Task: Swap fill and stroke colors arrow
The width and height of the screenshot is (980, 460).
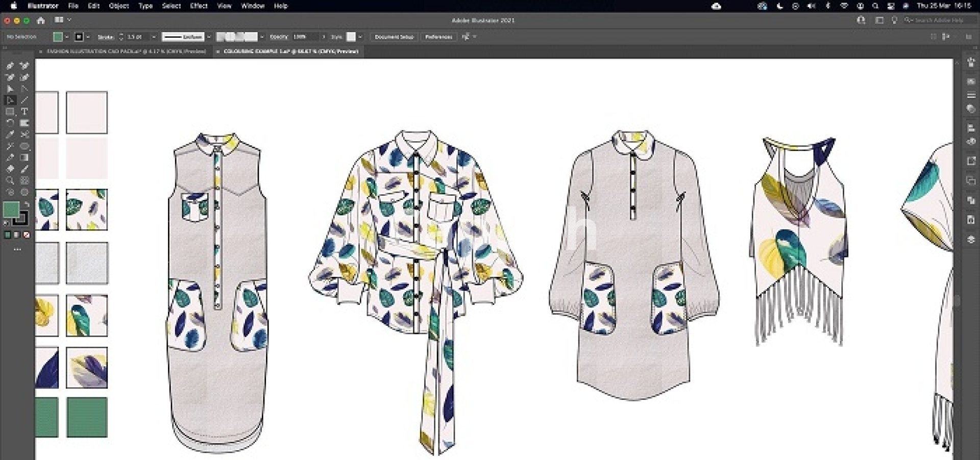Action: point(27,204)
